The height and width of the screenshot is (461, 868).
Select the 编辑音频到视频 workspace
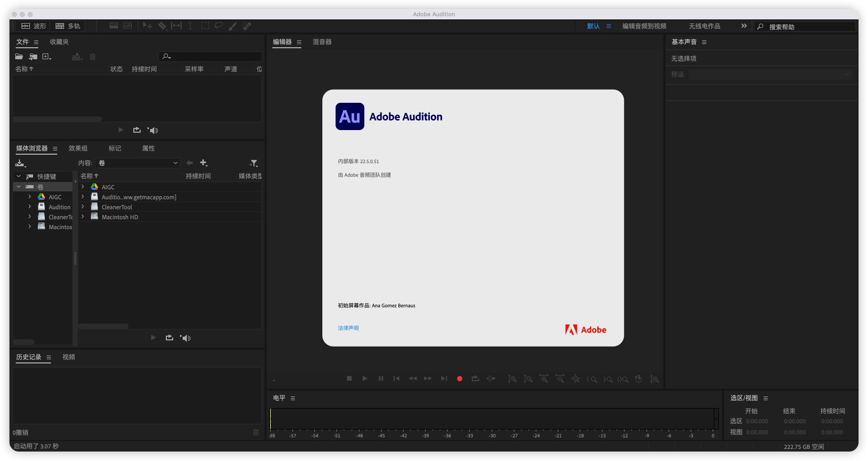[644, 26]
